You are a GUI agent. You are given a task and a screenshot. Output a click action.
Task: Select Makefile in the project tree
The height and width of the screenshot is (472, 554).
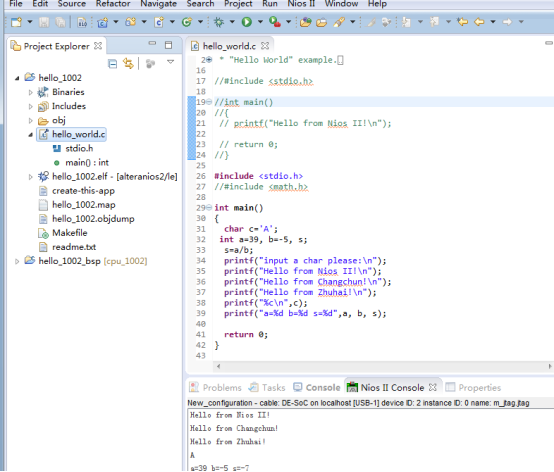(70, 233)
